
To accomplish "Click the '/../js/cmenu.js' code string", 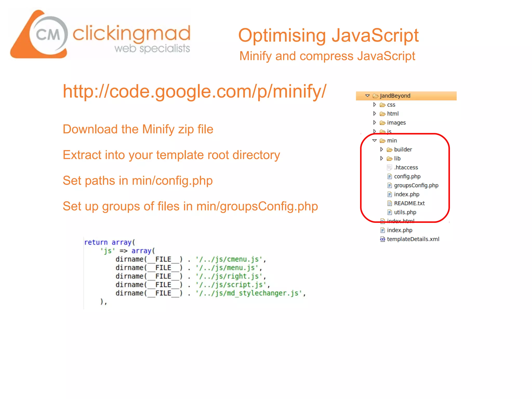I will click(x=229, y=259).
